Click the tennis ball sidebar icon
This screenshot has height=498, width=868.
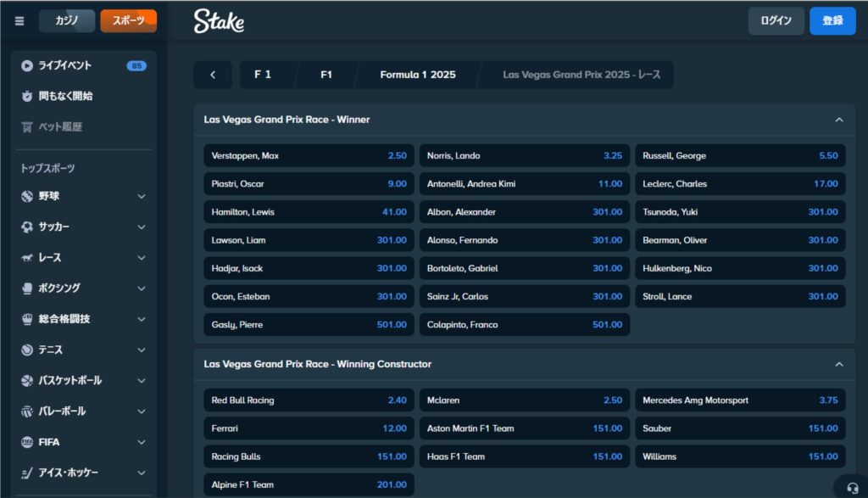tap(27, 350)
